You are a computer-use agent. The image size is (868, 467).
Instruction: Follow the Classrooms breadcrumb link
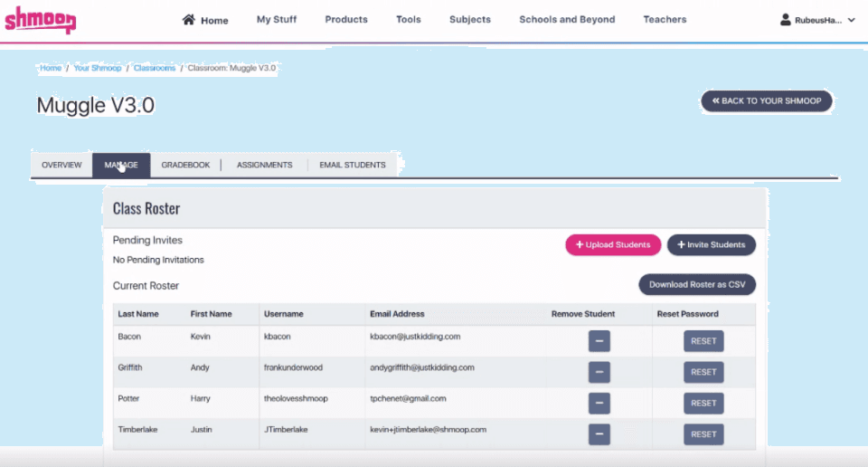click(155, 68)
